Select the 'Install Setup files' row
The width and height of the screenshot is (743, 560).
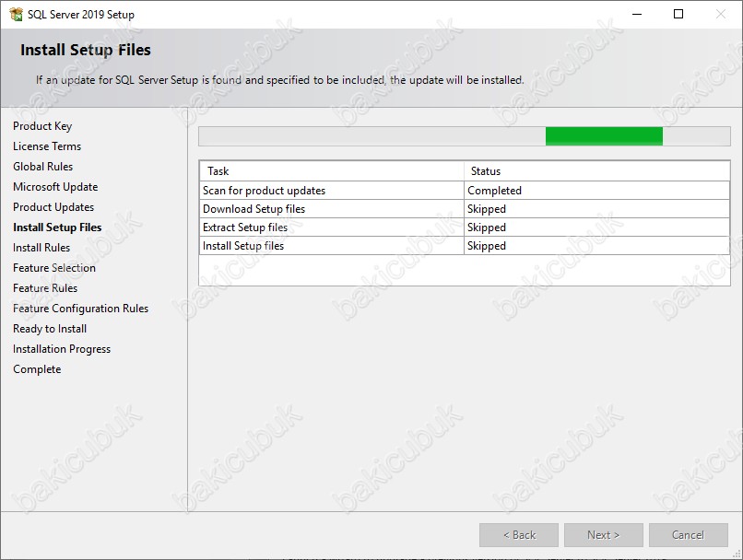pyautogui.click(x=465, y=246)
